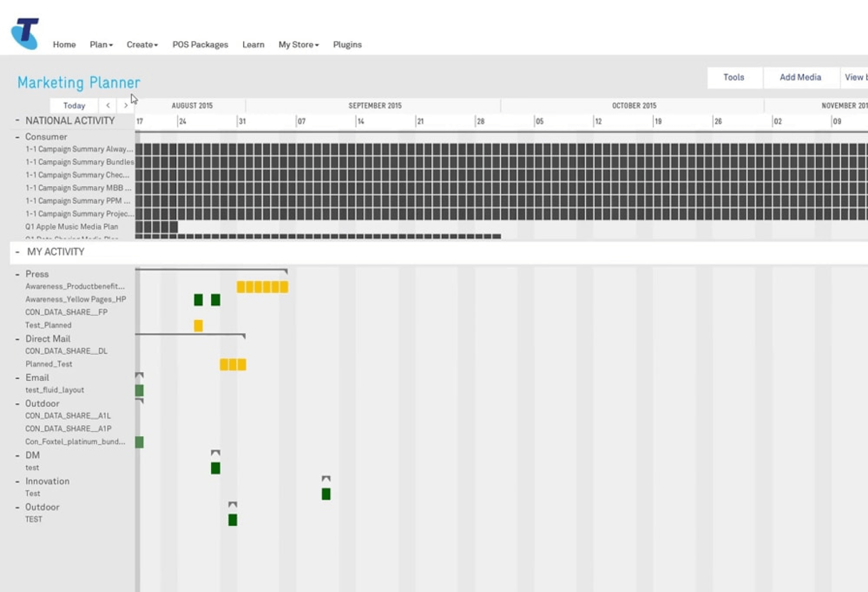
Task: Open the POS Packages page
Action: (x=200, y=45)
